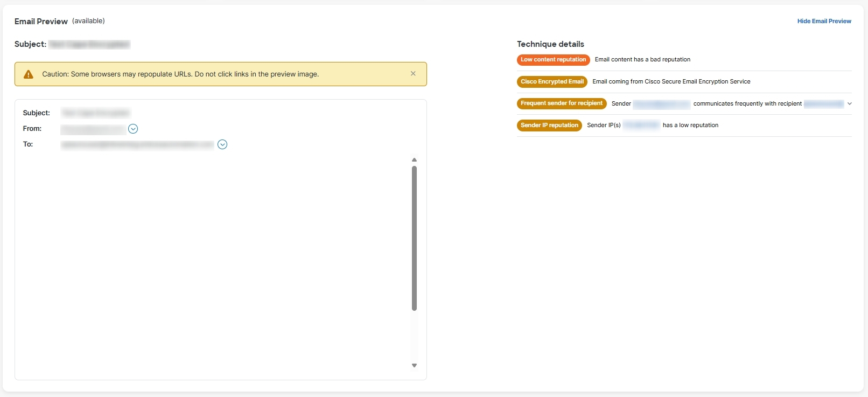
Task: Click the Technique details heading
Action: (550, 44)
